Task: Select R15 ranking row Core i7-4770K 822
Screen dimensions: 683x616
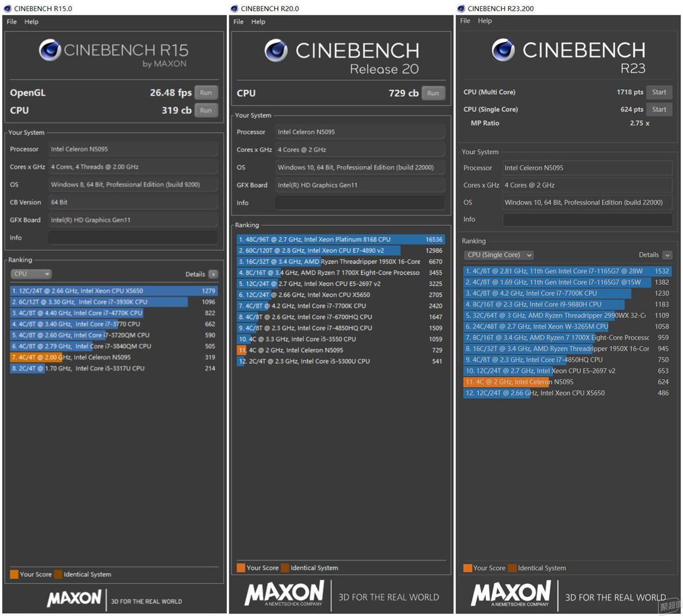Action: [113, 313]
